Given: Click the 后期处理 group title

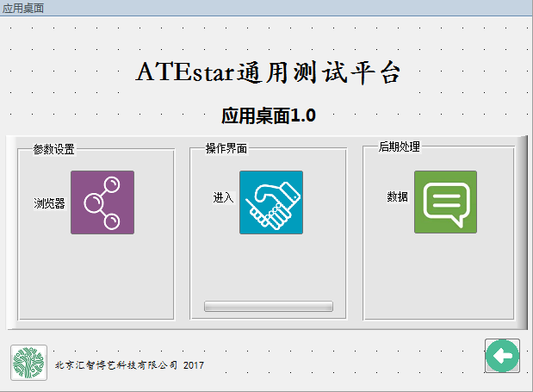Looking at the screenshot, I should (x=400, y=146).
